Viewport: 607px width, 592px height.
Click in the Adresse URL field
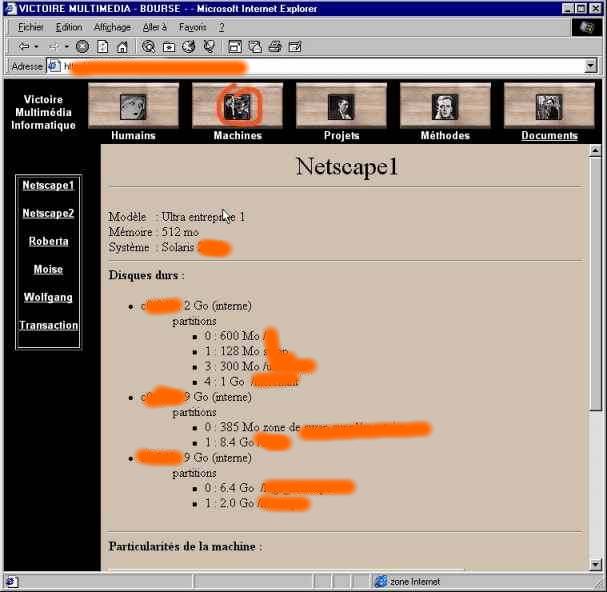click(316, 66)
